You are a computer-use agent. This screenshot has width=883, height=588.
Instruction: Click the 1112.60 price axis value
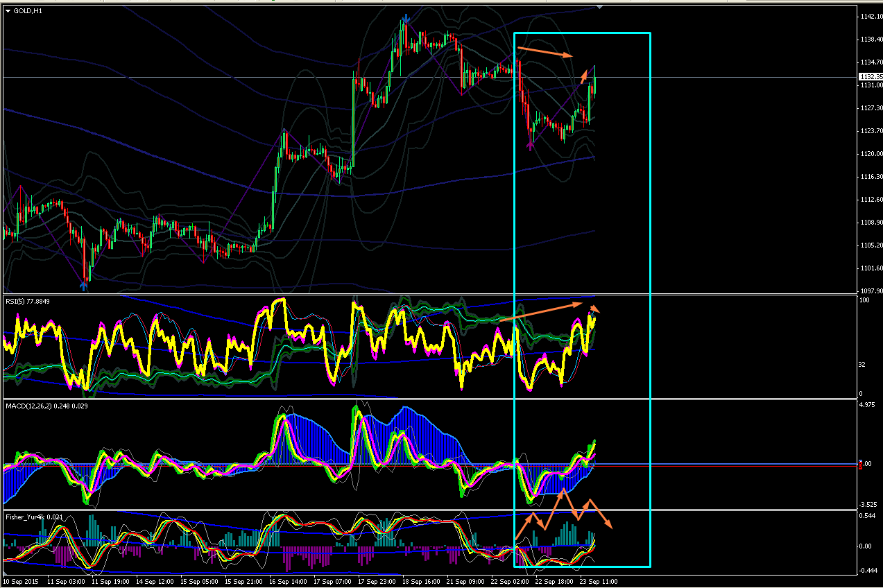pos(870,199)
